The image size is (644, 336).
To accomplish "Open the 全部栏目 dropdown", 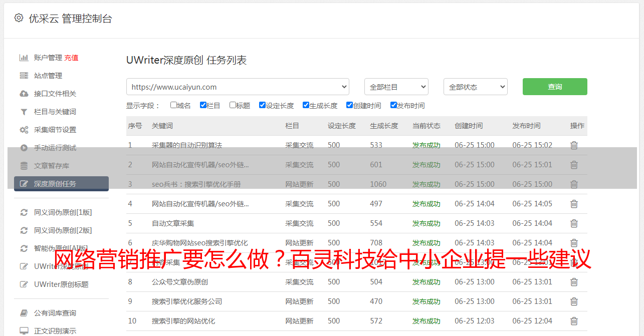I will click(396, 87).
